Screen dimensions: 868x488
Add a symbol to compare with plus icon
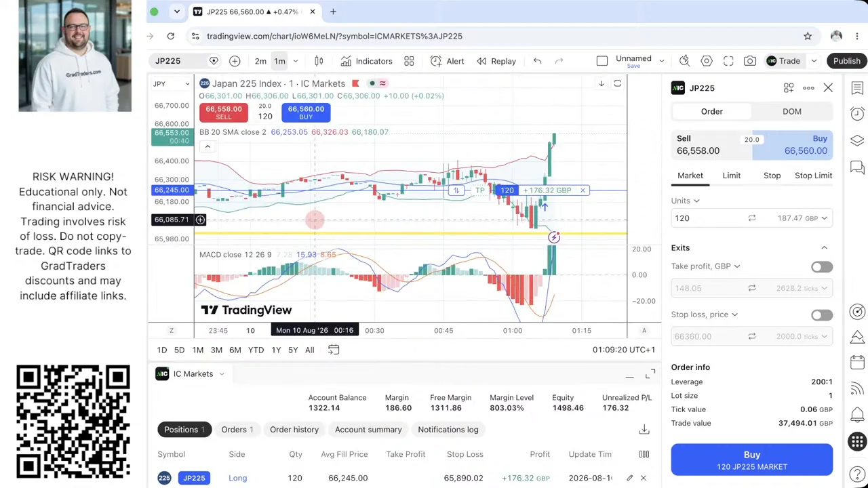(x=235, y=61)
